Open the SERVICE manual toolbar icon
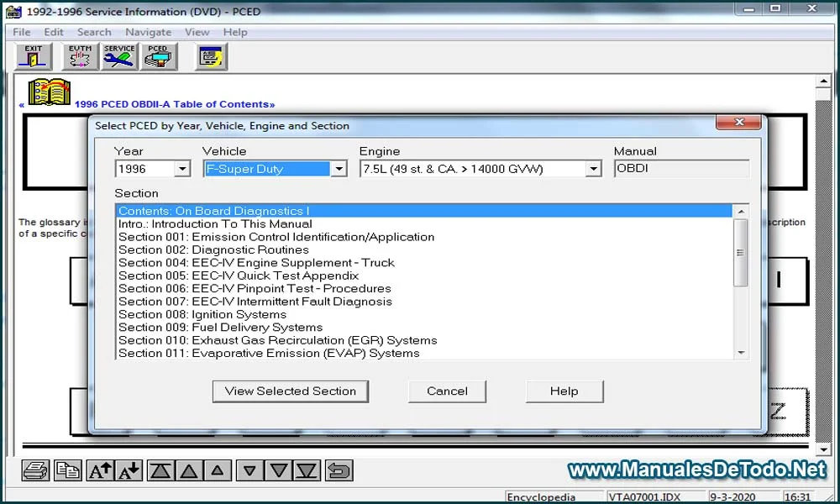This screenshot has height=504, width=840. (119, 57)
